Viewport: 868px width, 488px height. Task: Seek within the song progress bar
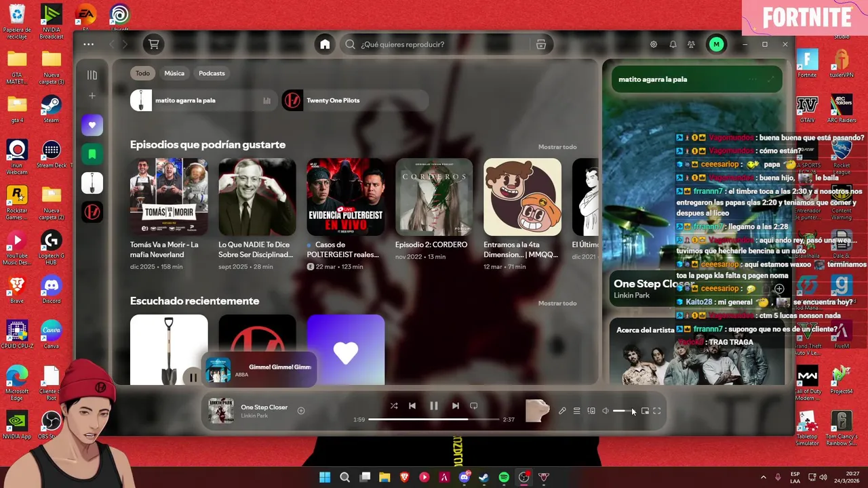(433, 420)
